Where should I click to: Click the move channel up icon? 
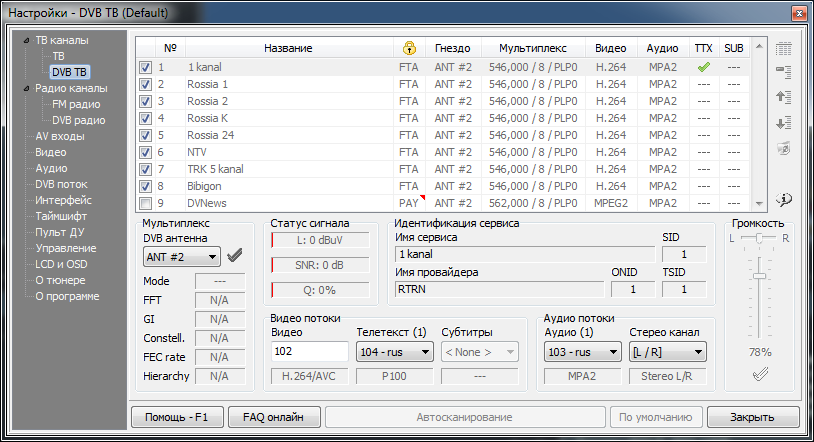[x=785, y=97]
